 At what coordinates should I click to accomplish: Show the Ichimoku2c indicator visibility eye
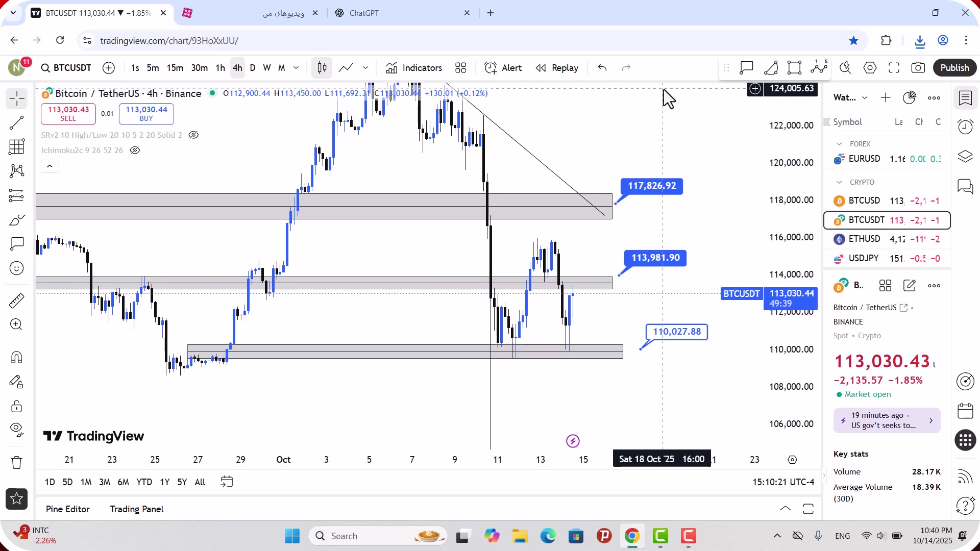(x=135, y=151)
